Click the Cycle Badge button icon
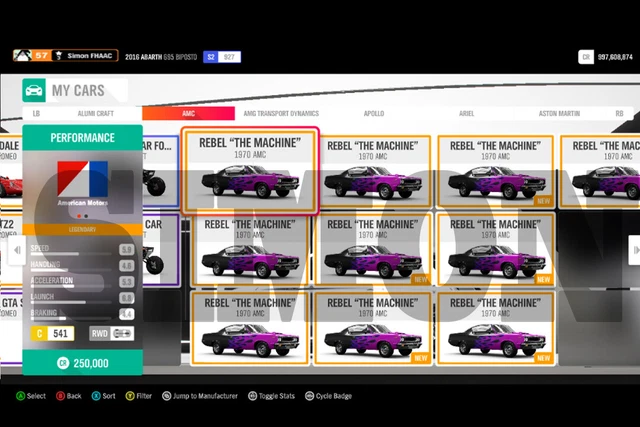 [x=309, y=396]
